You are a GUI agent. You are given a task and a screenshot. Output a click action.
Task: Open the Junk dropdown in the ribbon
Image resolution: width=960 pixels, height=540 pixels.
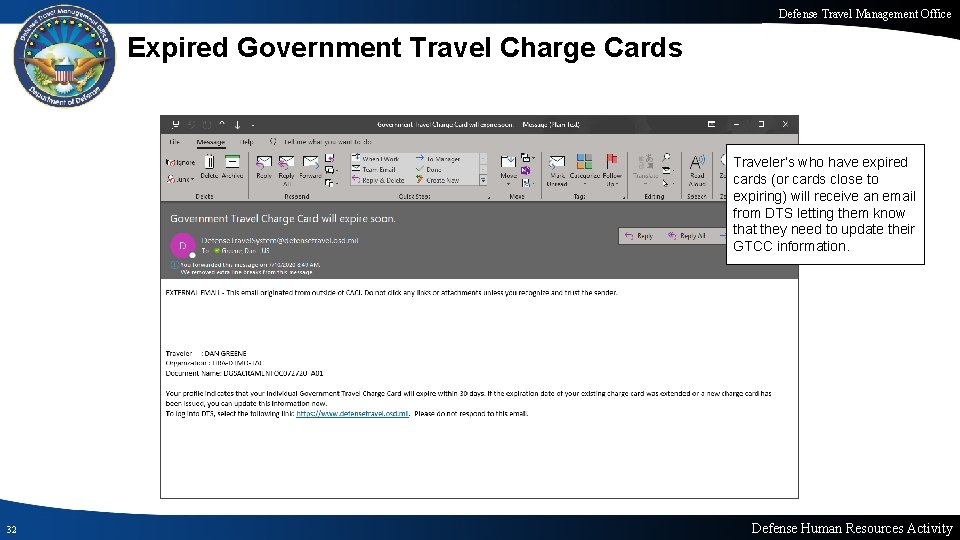pos(180,179)
